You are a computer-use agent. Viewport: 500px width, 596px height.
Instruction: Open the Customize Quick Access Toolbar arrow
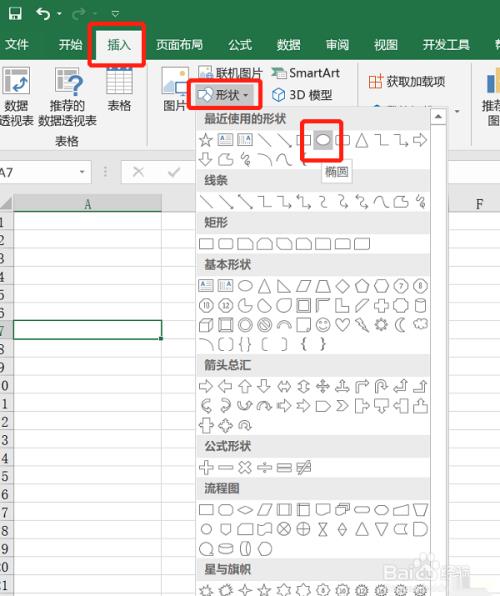coord(115,14)
